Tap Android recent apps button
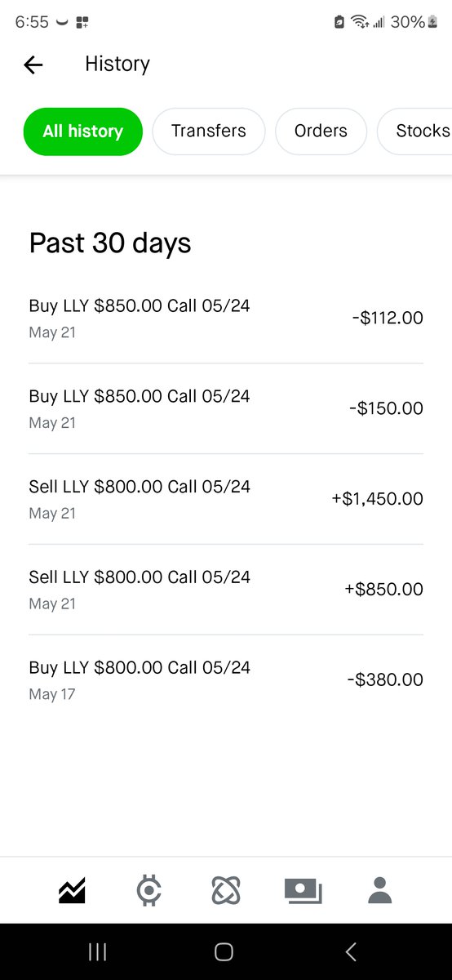The width and height of the screenshot is (452, 980). [98, 951]
